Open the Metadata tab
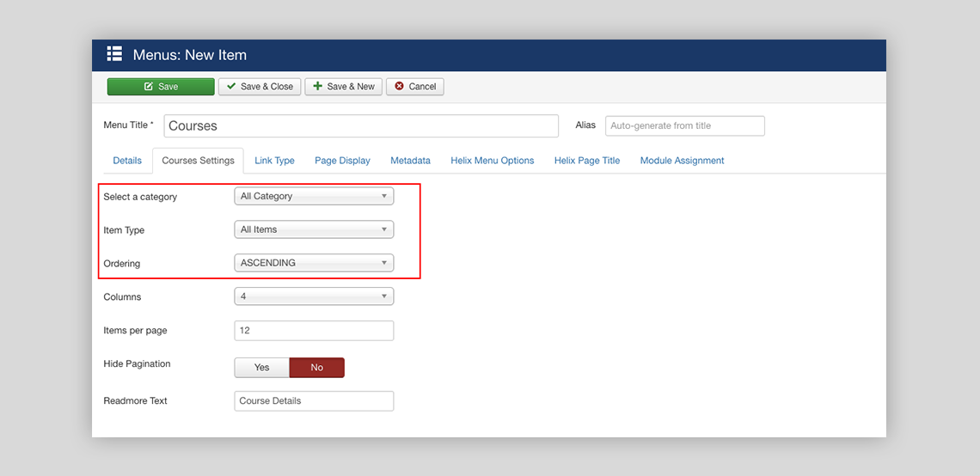 pos(410,161)
